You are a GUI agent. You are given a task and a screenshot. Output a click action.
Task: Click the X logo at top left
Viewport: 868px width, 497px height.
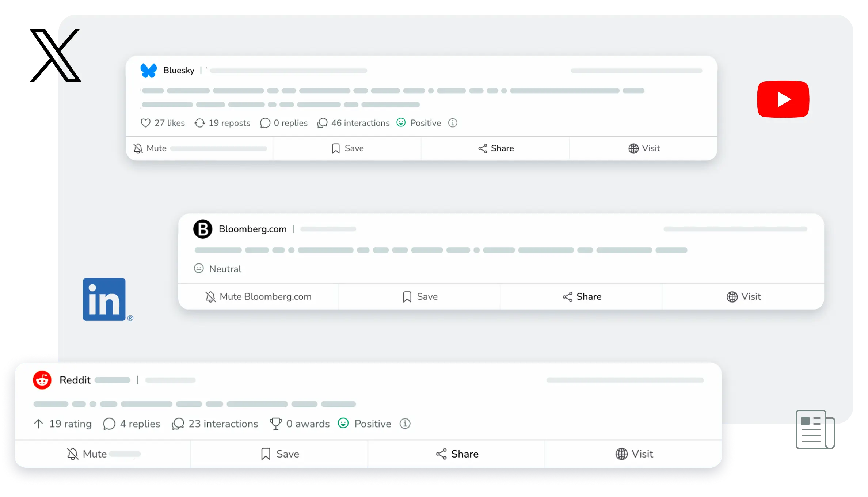pyautogui.click(x=69, y=55)
